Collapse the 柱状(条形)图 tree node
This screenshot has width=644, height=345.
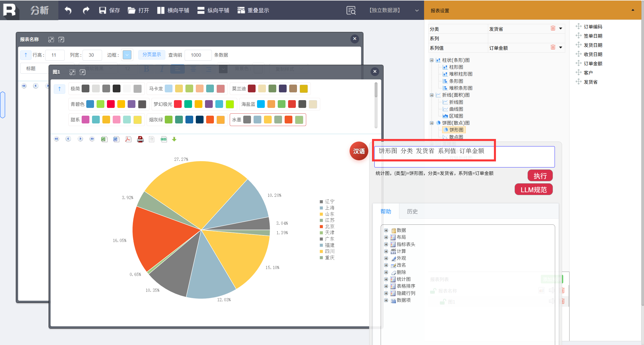point(432,60)
